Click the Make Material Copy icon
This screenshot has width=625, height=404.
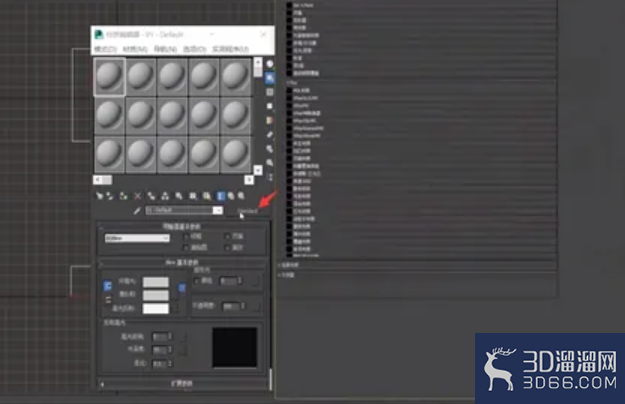click(x=151, y=196)
